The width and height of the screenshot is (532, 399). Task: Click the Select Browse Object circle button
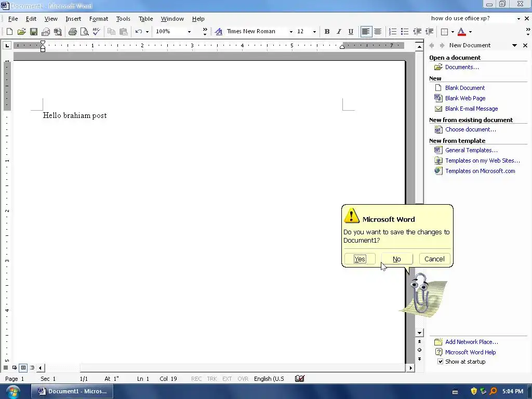[x=419, y=350]
